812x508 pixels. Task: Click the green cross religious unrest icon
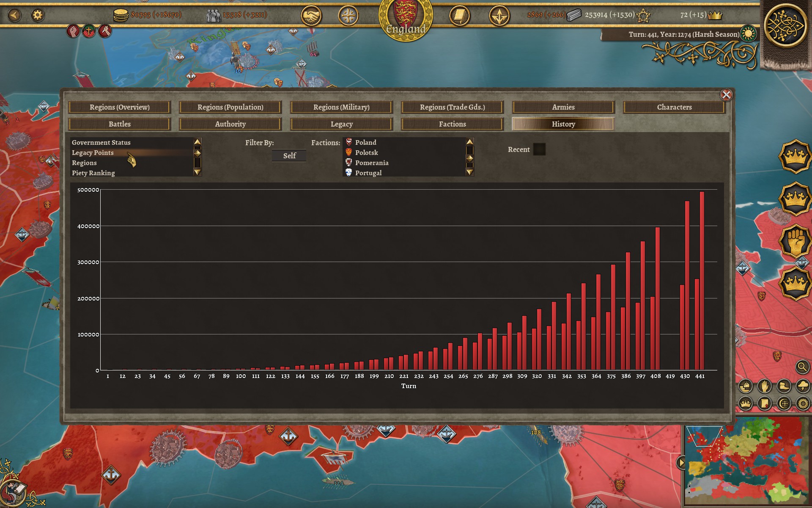(x=89, y=31)
